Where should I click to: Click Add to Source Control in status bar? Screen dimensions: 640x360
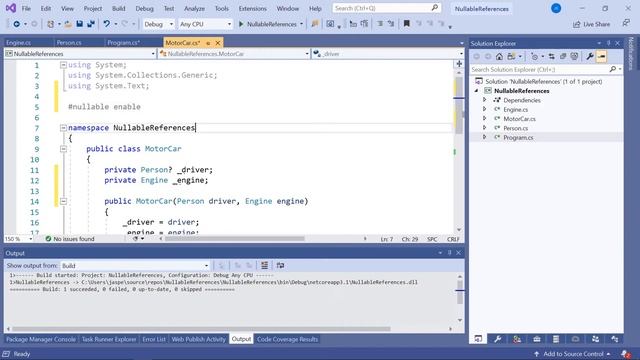(x=572, y=354)
